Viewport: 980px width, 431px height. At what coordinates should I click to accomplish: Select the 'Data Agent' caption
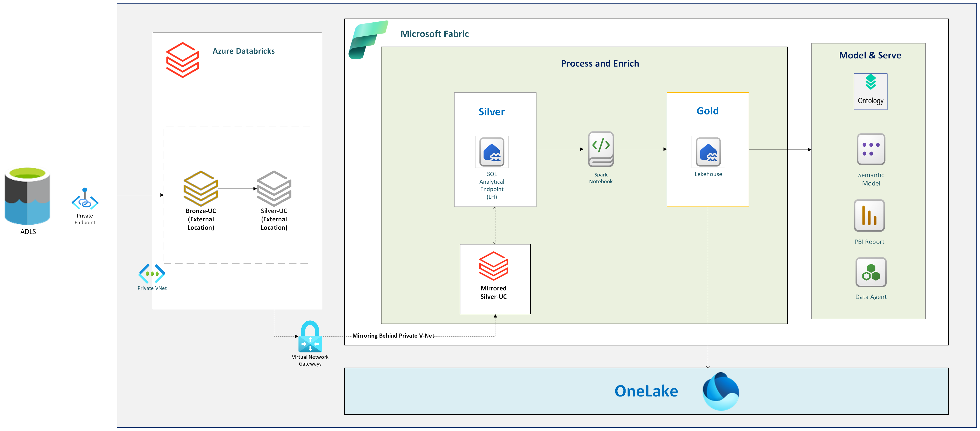871,297
